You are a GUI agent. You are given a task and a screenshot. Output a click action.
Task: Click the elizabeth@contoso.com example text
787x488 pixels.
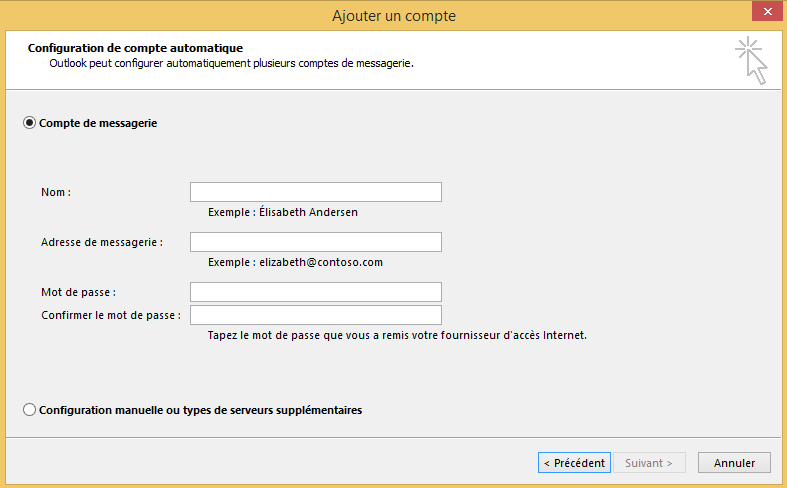(295, 262)
